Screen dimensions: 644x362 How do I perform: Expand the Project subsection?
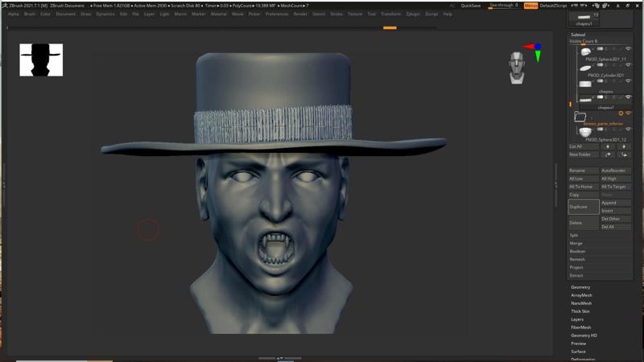tap(576, 267)
